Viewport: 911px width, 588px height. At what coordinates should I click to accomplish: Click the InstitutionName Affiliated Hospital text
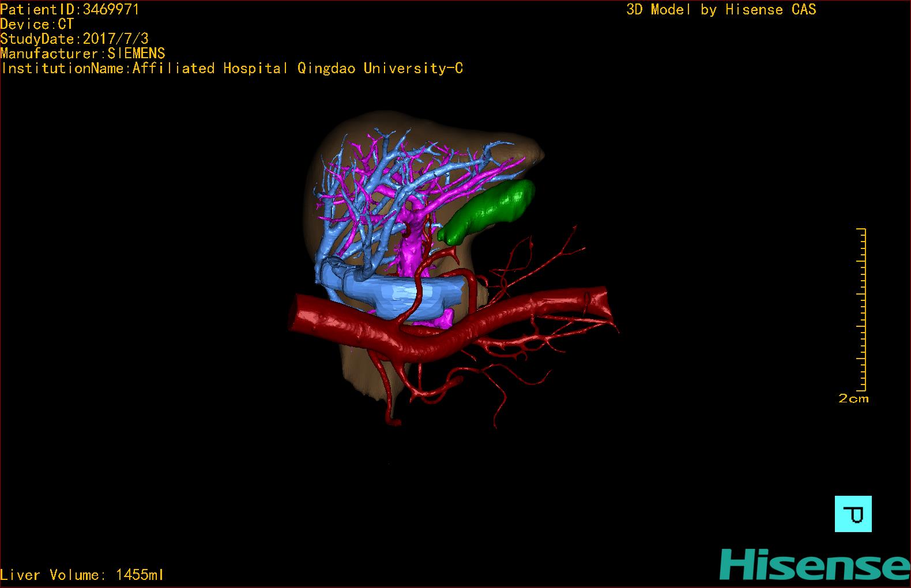[x=232, y=69]
